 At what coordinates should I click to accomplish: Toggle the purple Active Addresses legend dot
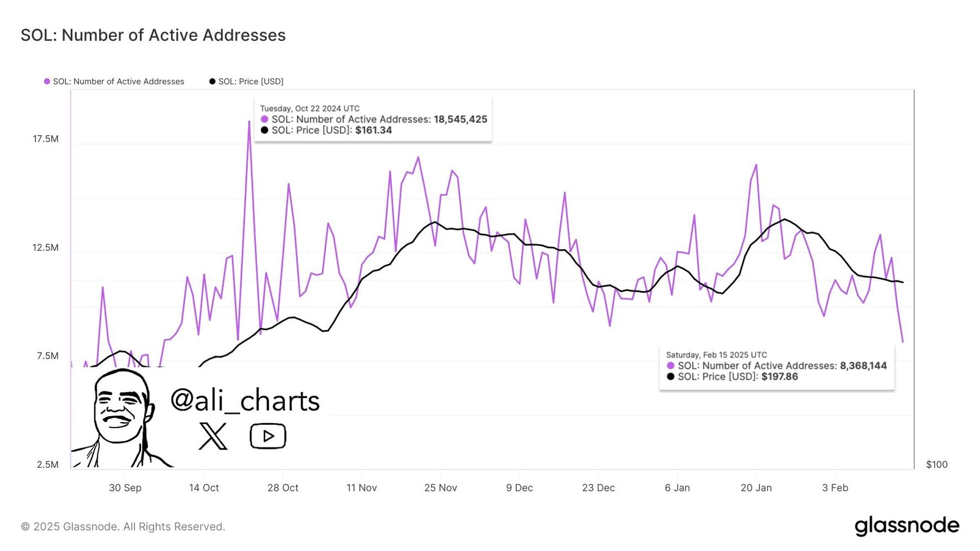click(x=47, y=82)
